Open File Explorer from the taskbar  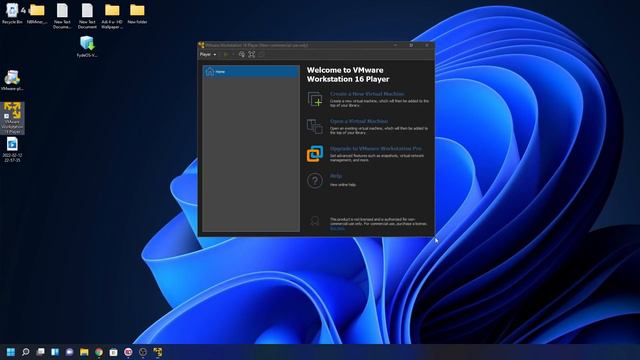point(84,352)
